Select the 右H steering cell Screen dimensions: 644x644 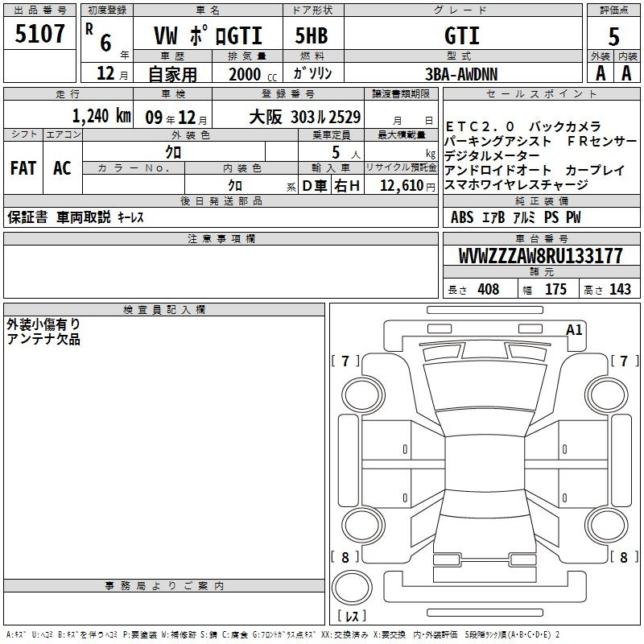coord(347,186)
